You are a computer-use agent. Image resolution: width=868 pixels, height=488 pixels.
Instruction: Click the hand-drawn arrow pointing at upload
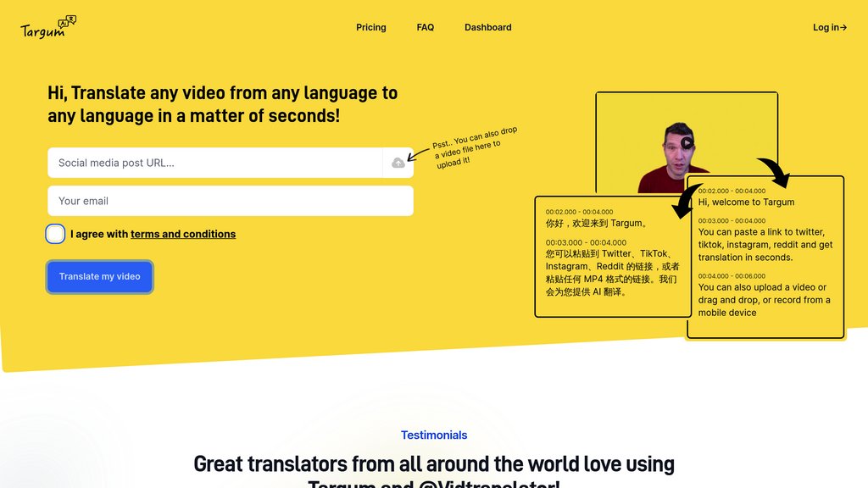click(x=419, y=153)
